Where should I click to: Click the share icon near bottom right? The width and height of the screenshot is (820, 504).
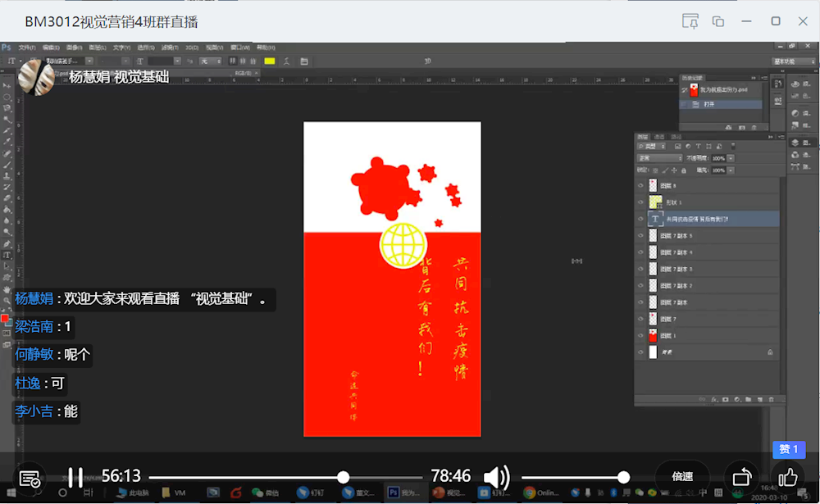tap(741, 475)
